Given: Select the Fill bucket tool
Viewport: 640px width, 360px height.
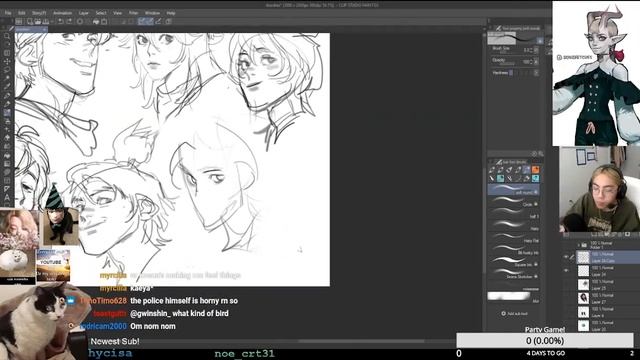Looking at the screenshot, I should [x=7, y=156].
